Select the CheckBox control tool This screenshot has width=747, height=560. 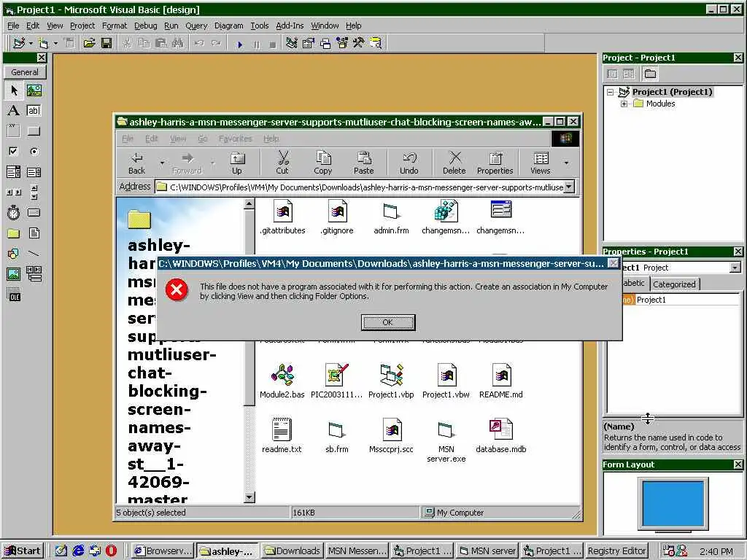pyautogui.click(x=14, y=152)
